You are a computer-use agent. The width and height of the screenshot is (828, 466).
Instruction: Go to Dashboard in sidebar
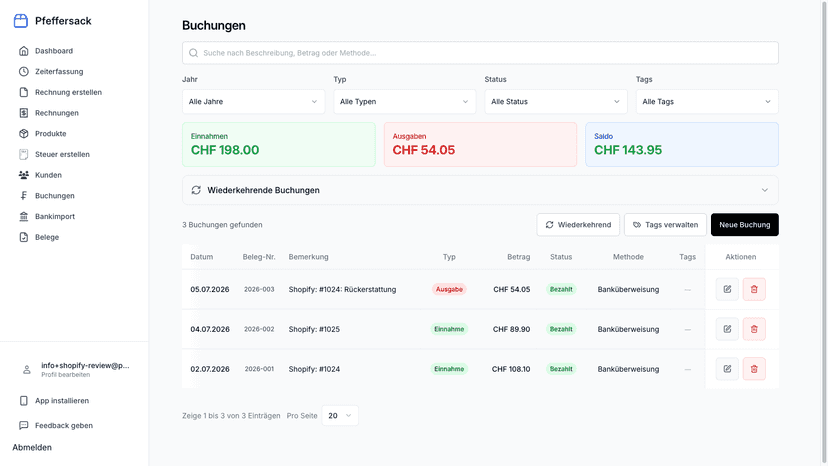click(x=54, y=51)
